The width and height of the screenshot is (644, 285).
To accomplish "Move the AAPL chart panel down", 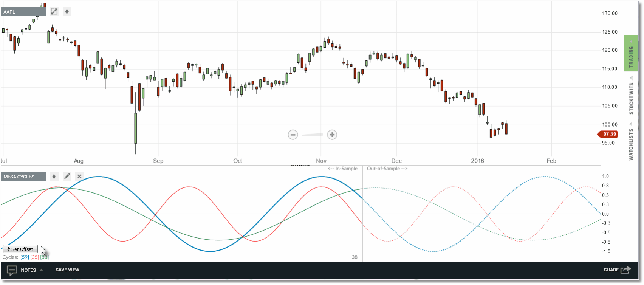I will 67,12.
